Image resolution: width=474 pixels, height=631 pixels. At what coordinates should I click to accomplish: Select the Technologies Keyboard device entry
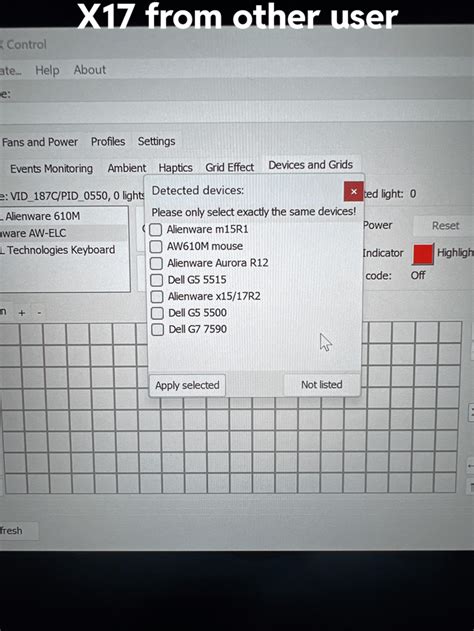[x=64, y=250]
